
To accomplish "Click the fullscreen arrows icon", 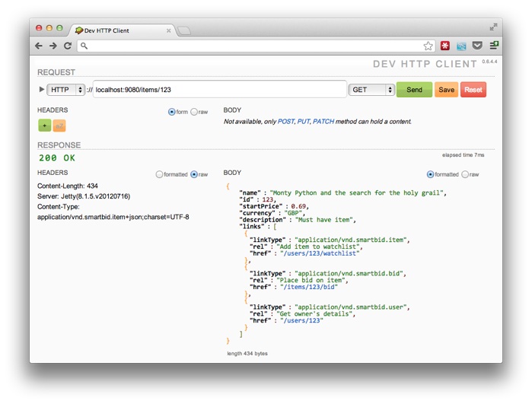I will click(493, 27).
